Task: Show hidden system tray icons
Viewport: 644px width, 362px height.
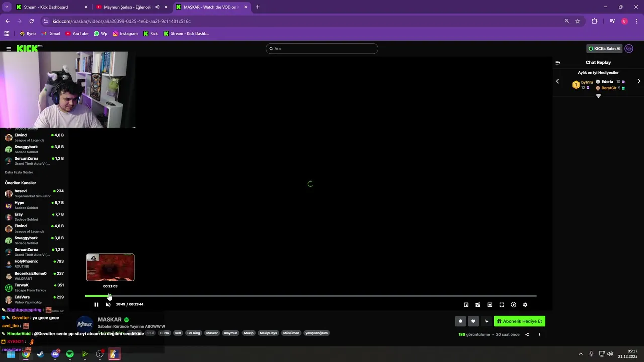Action: (580, 354)
